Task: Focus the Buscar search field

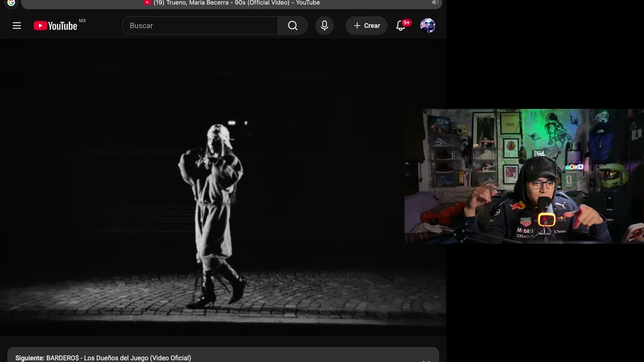Action: pyautogui.click(x=200, y=26)
